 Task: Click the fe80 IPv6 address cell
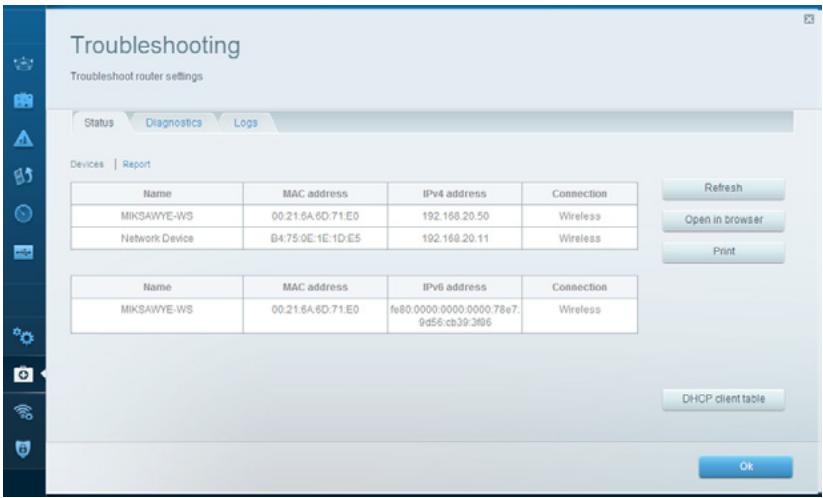455,316
